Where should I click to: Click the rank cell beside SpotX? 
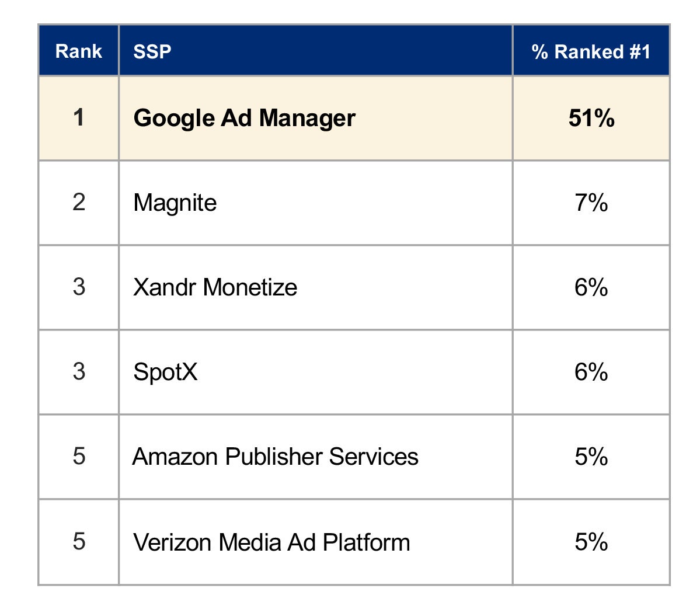[79, 372]
